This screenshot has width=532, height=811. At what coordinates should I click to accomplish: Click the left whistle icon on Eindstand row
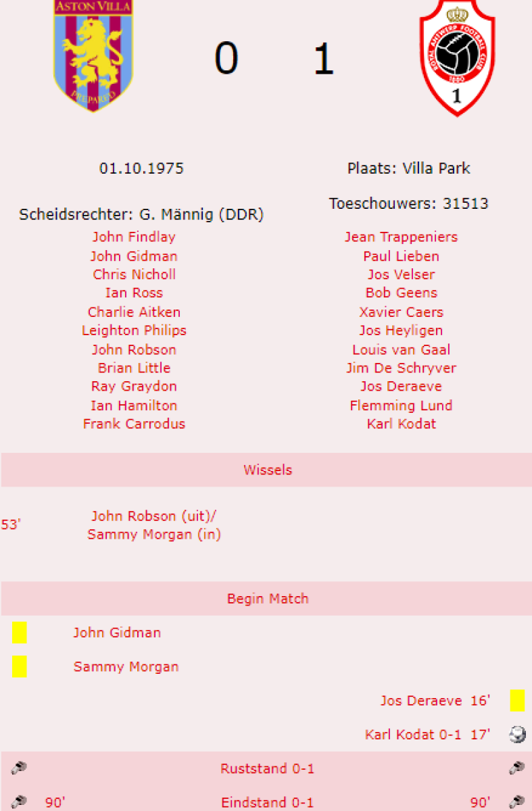(x=19, y=802)
